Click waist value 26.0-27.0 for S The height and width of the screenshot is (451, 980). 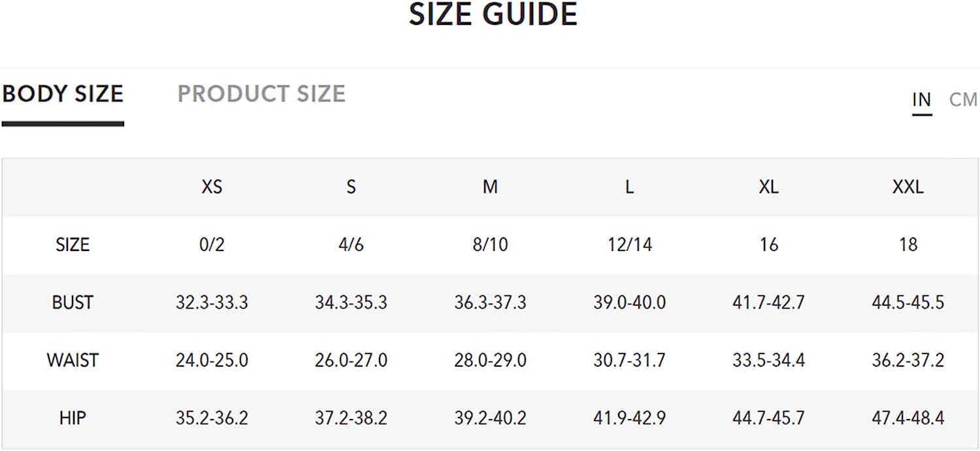351,360
